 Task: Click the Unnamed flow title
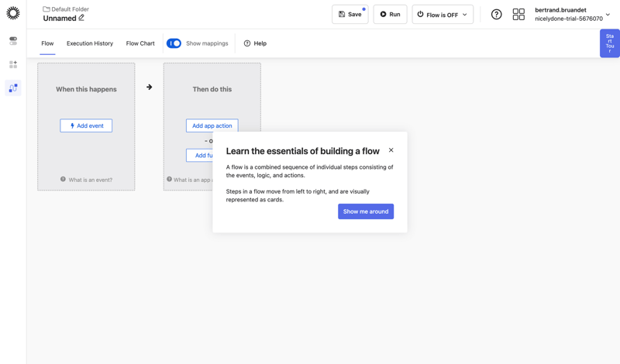click(x=60, y=18)
